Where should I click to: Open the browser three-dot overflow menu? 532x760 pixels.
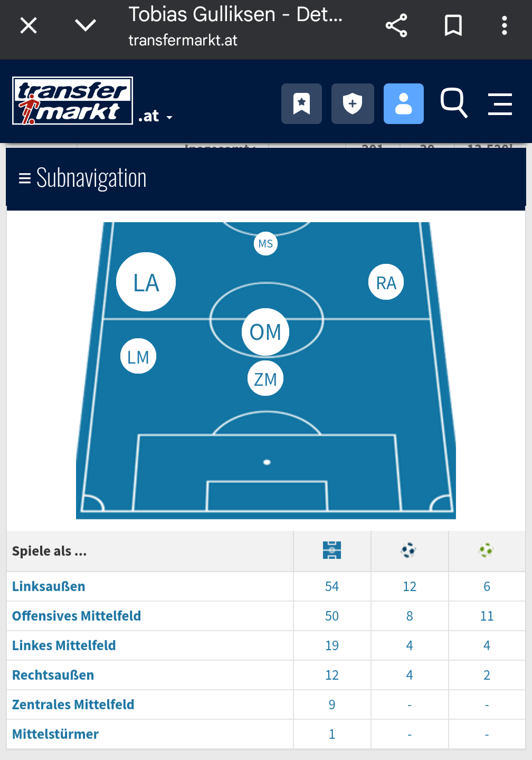[x=505, y=25]
